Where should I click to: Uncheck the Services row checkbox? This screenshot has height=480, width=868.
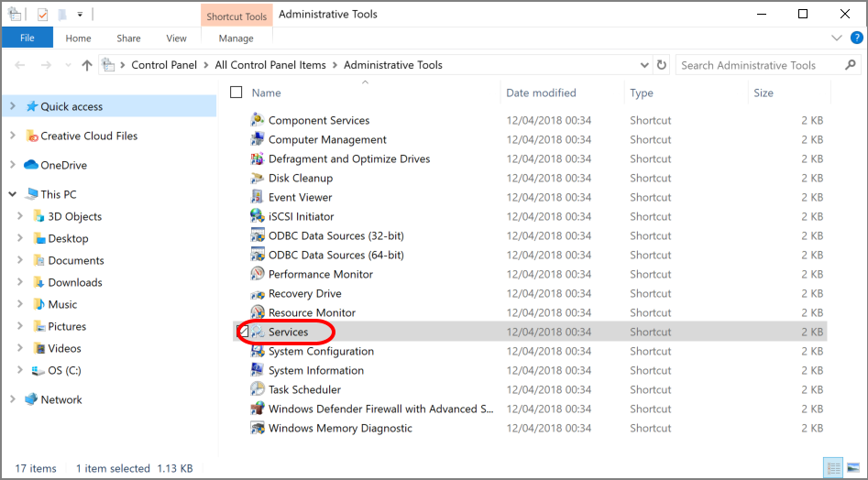[x=243, y=332]
